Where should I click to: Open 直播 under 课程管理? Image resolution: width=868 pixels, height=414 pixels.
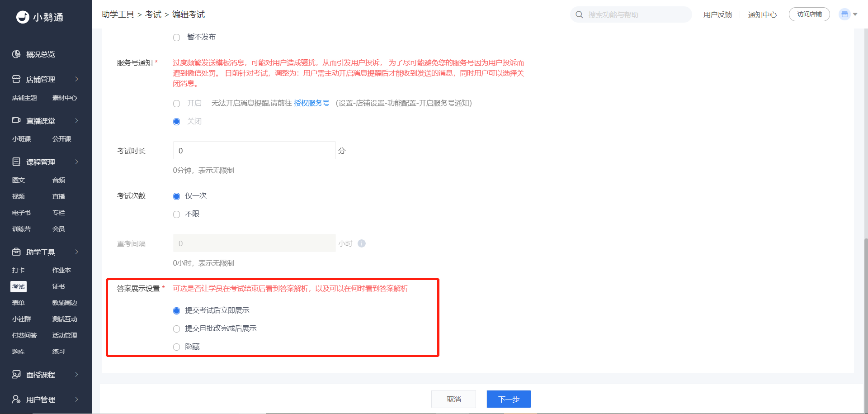coord(59,196)
